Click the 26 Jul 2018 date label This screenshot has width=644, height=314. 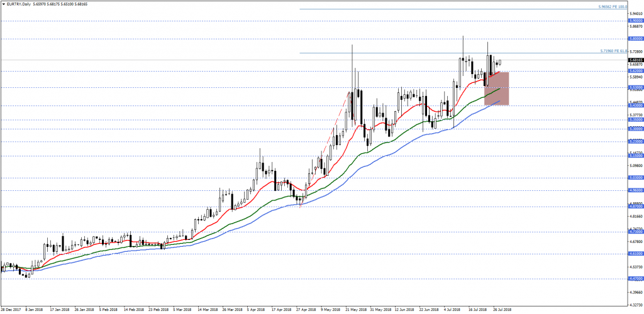coord(503,310)
